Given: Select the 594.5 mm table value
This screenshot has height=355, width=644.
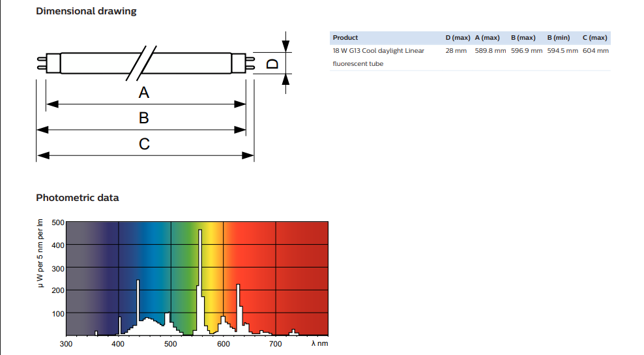Looking at the screenshot, I should pyautogui.click(x=562, y=51).
